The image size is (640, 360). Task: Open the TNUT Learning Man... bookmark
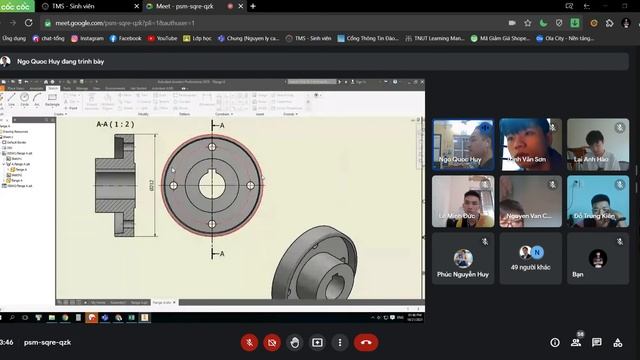pyautogui.click(x=435, y=38)
